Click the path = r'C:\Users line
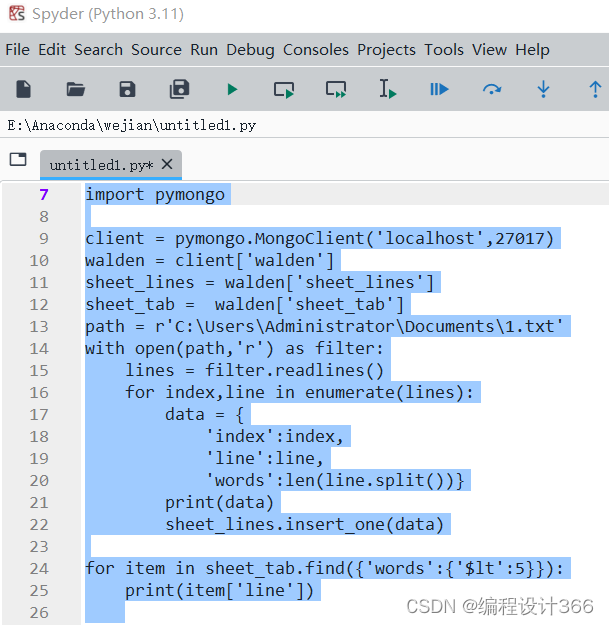Image resolution: width=609 pixels, height=625 pixels. (x=324, y=326)
